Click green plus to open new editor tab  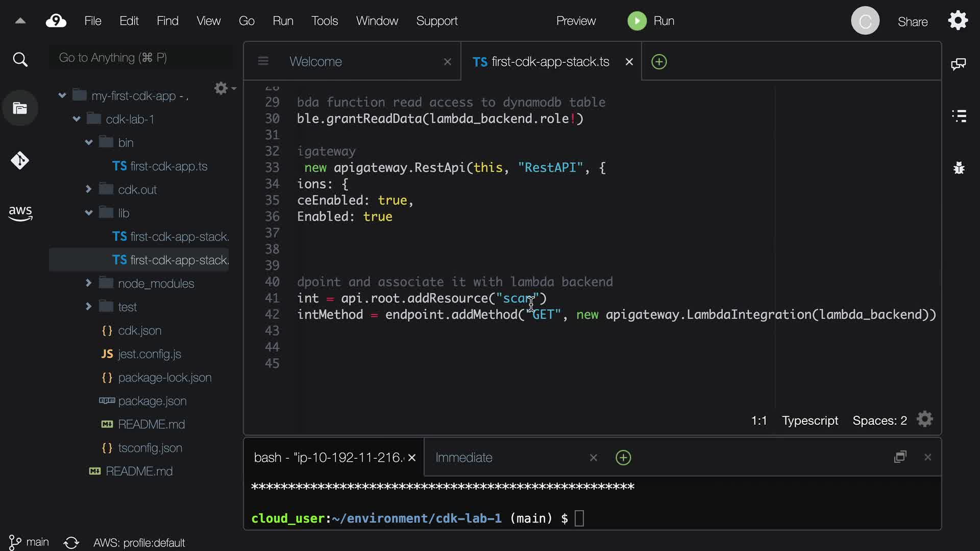click(x=659, y=62)
